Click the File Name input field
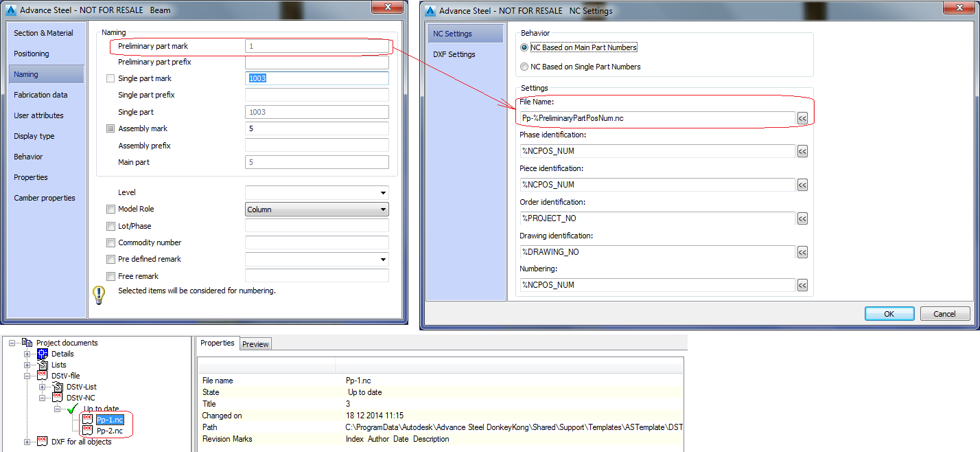 [x=657, y=118]
